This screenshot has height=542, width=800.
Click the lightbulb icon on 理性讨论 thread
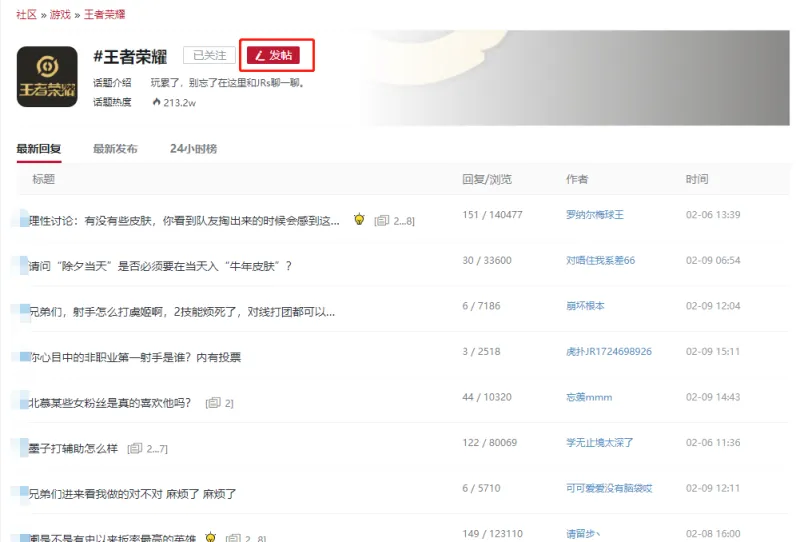pyautogui.click(x=359, y=219)
